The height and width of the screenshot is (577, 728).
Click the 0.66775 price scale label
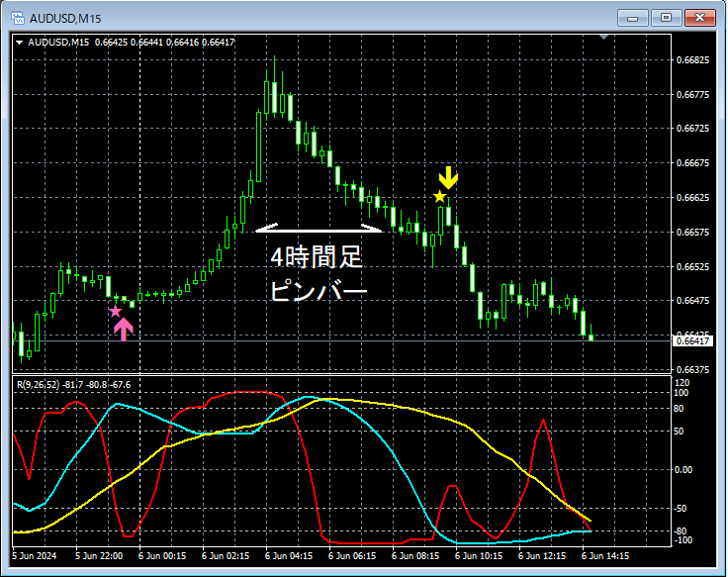[x=692, y=95]
